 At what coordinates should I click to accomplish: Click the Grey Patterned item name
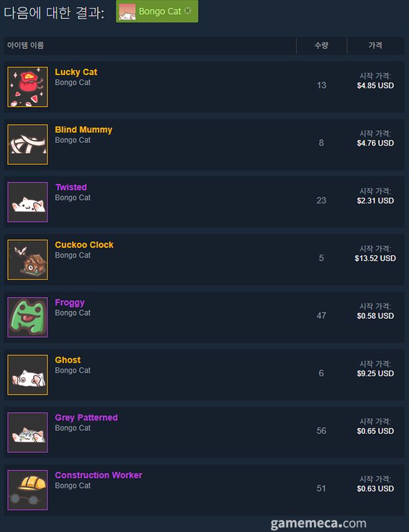coord(86,418)
